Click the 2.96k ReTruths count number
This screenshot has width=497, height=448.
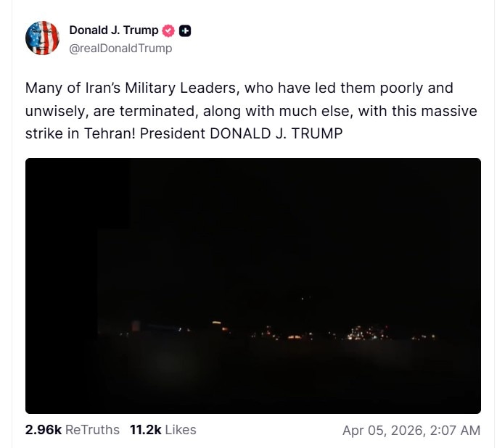(x=44, y=430)
